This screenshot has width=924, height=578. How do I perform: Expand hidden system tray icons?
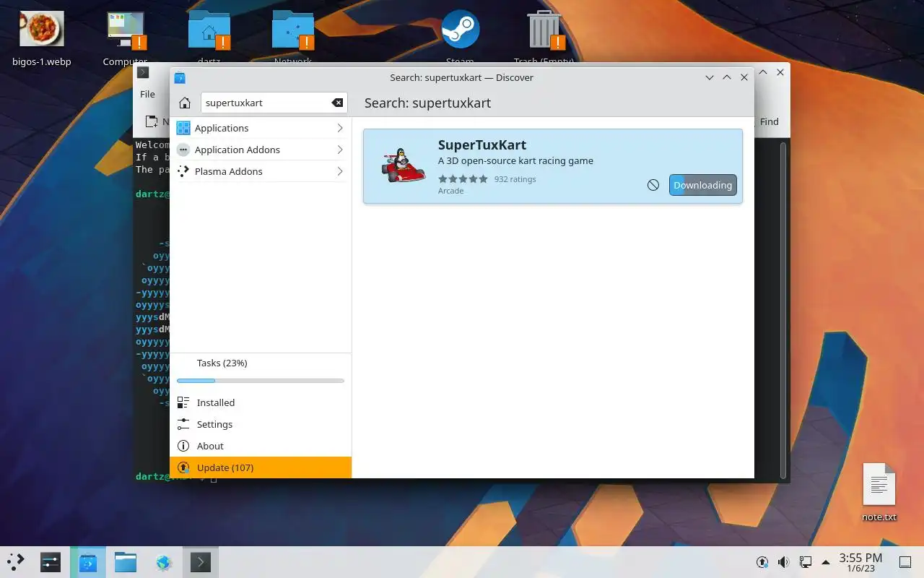tap(826, 562)
